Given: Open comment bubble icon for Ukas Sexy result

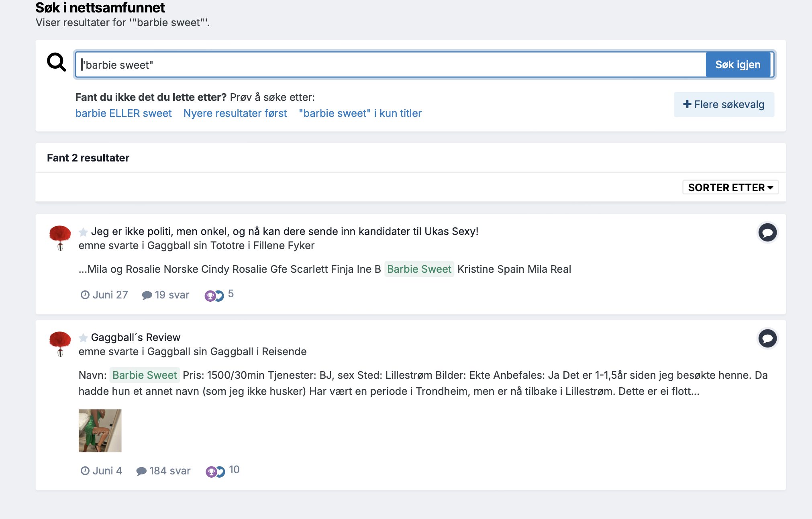Looking at the screenshot, I should [767, 233].
